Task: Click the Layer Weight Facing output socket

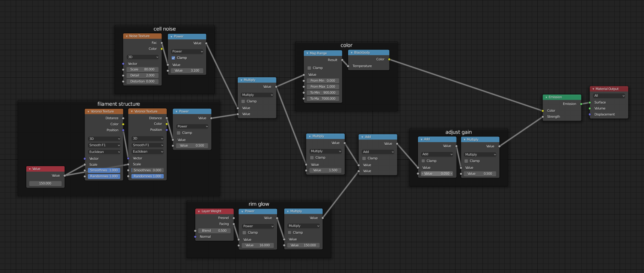Action: click(x=234, y=224)
